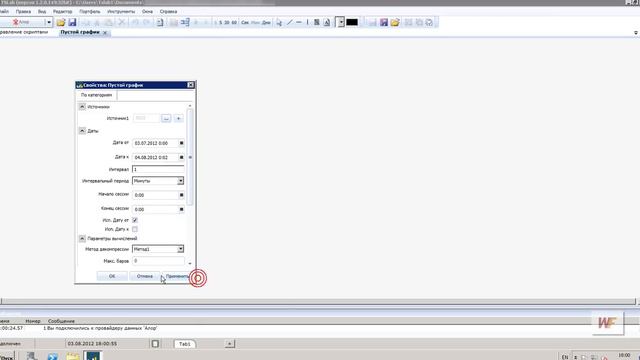Click the Номер column header
This screenshot has width=640, height=360.
33,321
